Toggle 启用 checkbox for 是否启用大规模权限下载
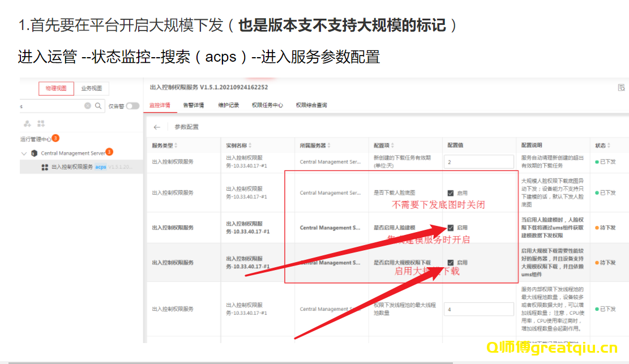This screenshot has width=629, height=364. click(451, 263)
